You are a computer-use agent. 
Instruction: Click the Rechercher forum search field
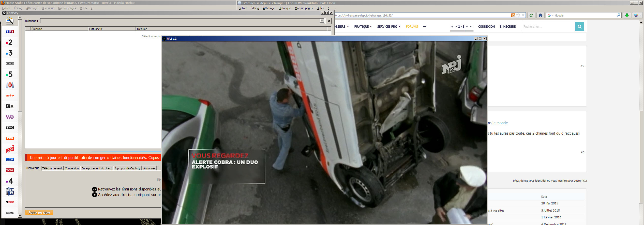(548, 26)
